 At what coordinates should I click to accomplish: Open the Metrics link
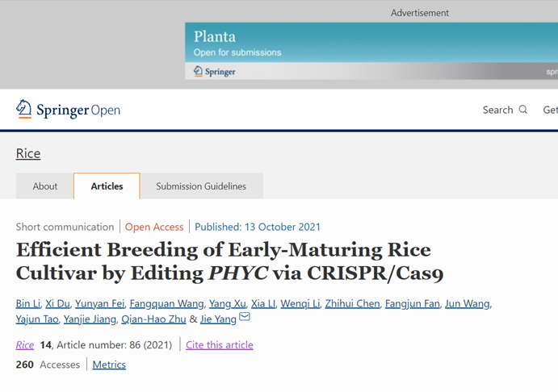(x=109, y=365)
